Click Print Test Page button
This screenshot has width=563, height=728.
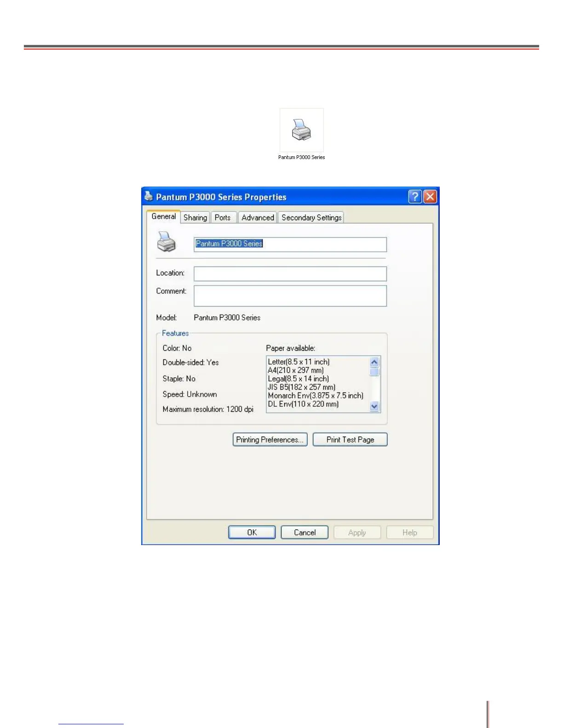(350, 439)
